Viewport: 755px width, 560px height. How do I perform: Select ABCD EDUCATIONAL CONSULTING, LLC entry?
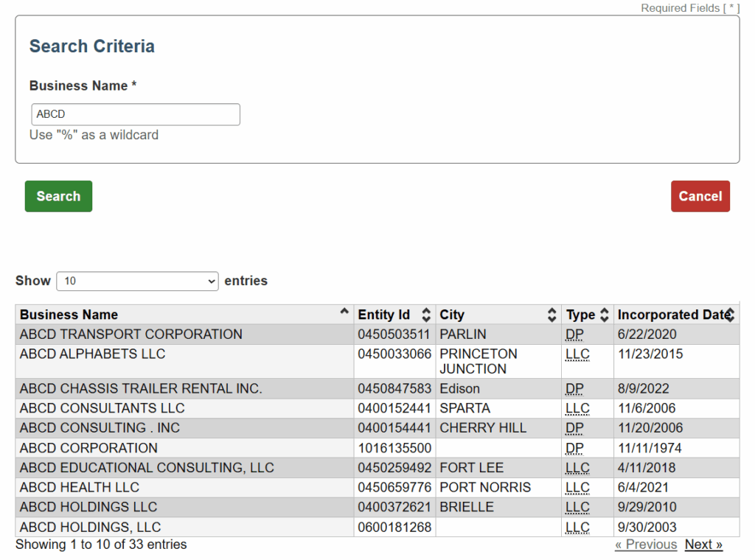pyautogui.click(x=147, y=468)
